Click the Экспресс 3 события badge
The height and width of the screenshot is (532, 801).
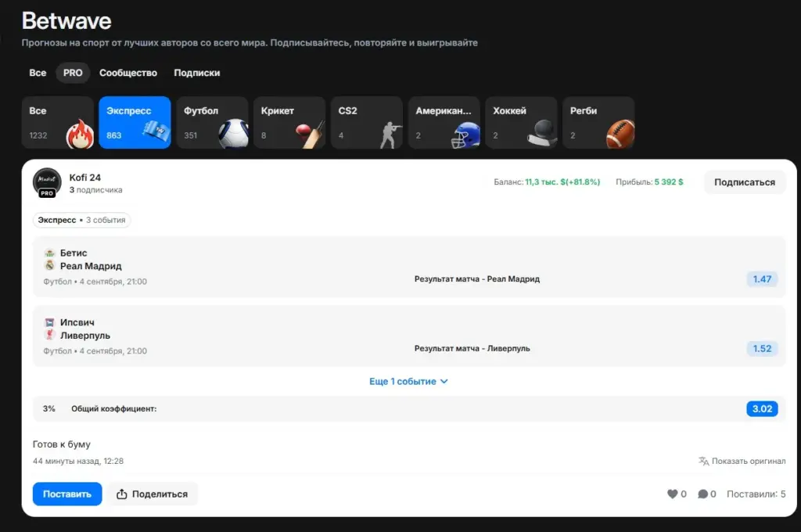pyautogui.click(x=81, y=220)
